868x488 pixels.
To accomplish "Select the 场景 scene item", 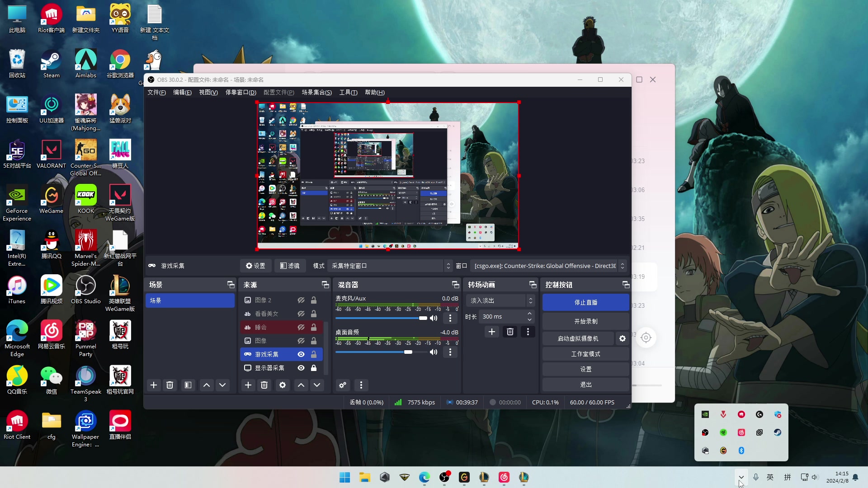I will 190,300.
